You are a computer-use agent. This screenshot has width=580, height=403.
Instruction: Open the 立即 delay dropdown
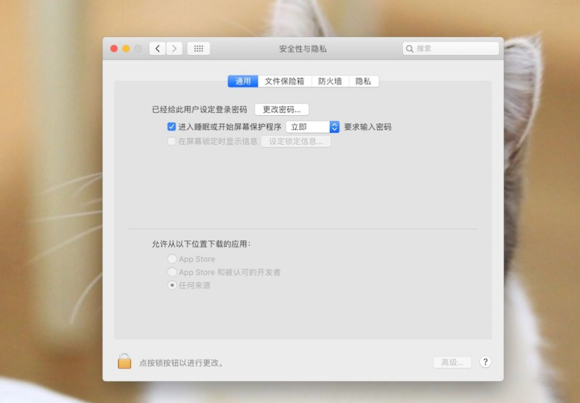(313, 127)
